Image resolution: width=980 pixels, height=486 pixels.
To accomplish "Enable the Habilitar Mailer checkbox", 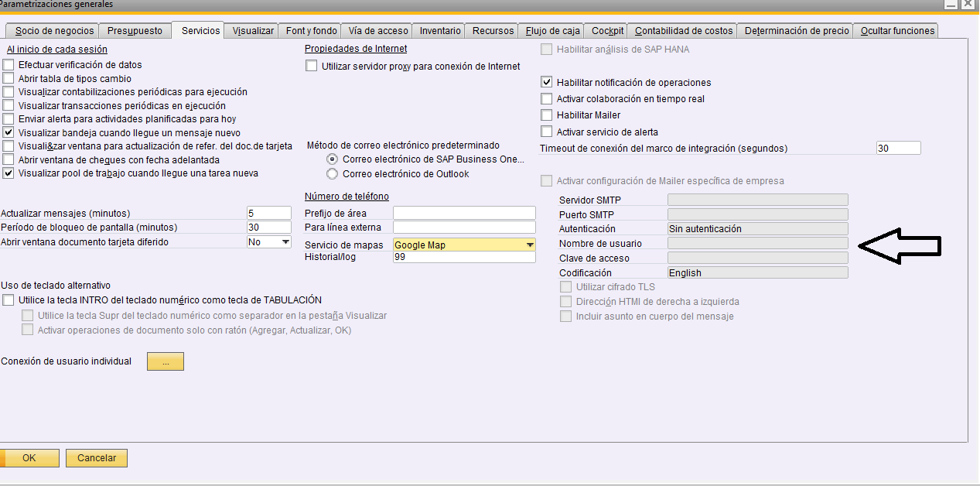I will pos(547,115).
